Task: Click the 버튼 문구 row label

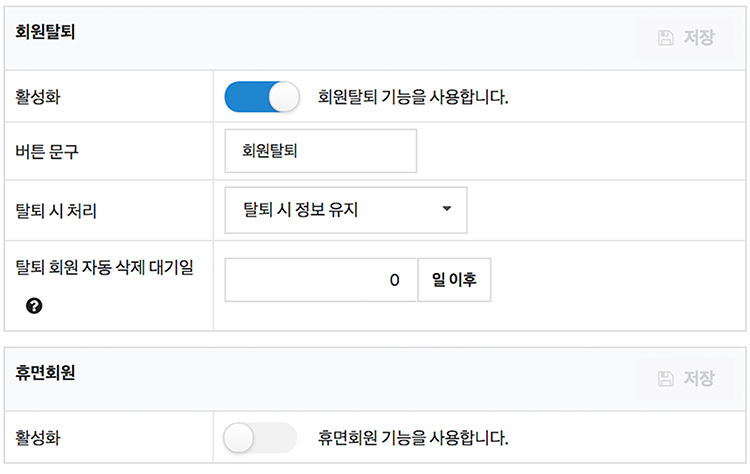Action: 47,152
